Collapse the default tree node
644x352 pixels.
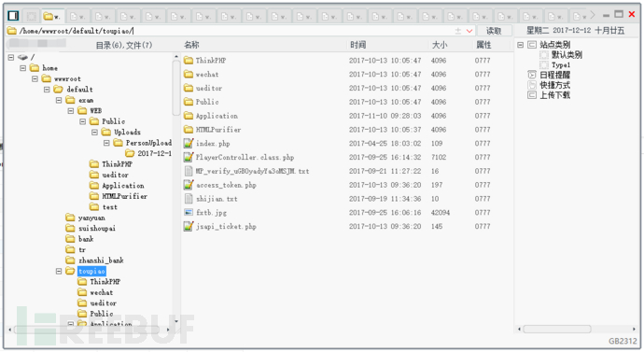pyautogui.click(x=47, y=90)
